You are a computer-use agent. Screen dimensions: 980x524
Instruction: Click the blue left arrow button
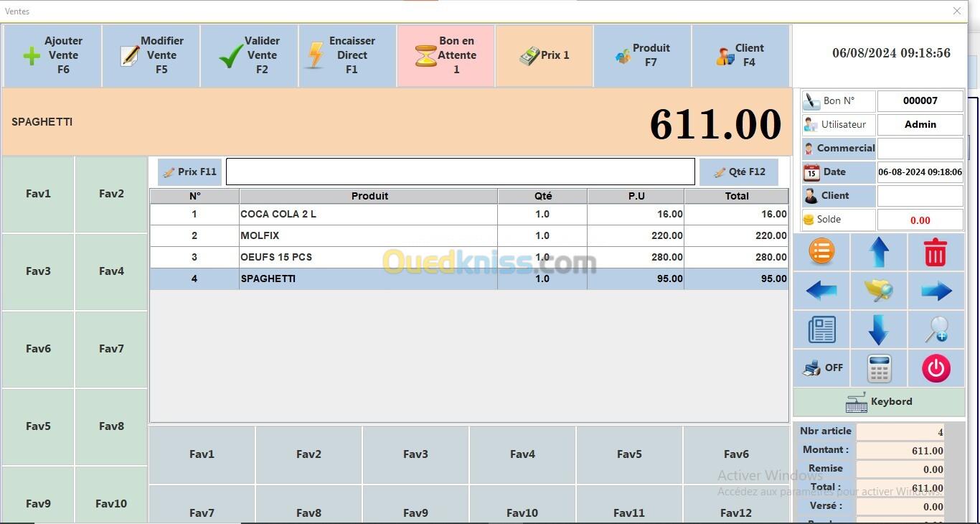[x=821, y=291]
